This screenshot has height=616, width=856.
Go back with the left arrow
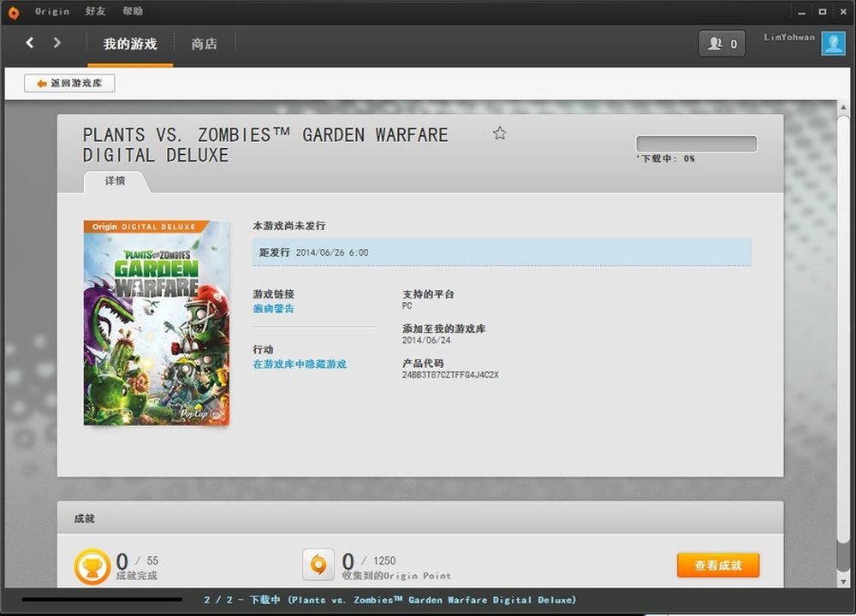[30, 43]
